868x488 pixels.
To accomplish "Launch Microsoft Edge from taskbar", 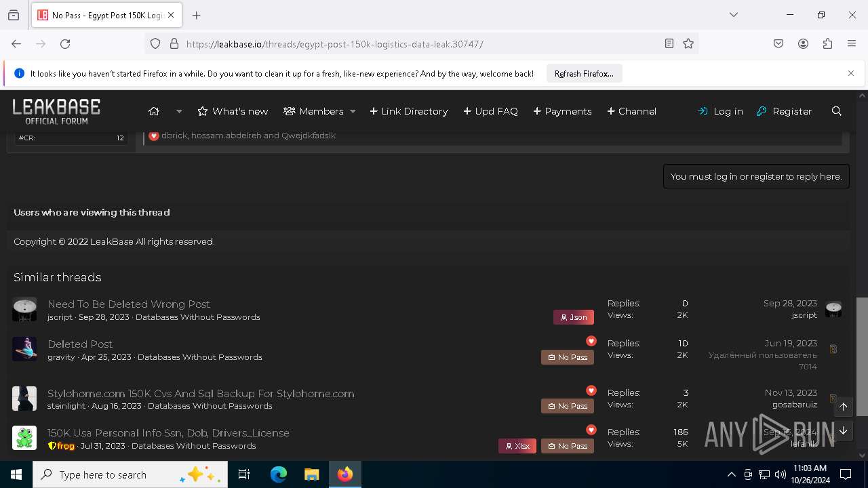I will pos(279,474).
